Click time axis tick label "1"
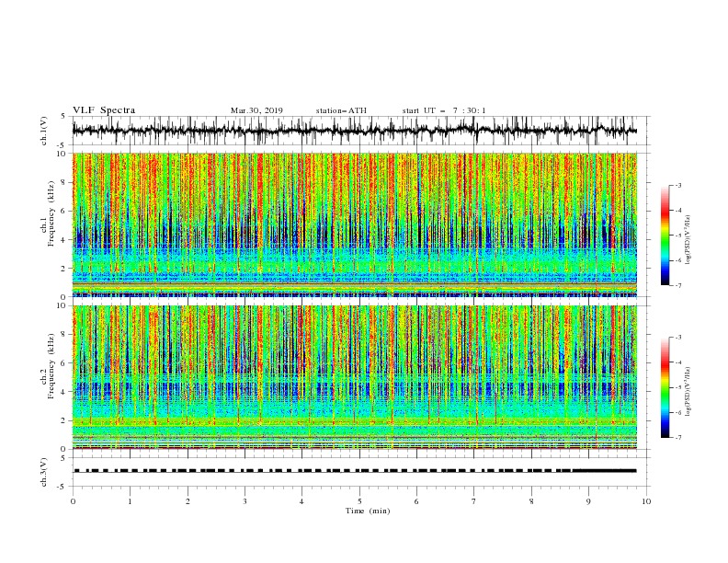 tap(131, 501)
